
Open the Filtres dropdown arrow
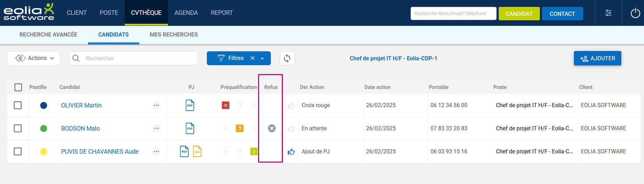pos(263,59)
